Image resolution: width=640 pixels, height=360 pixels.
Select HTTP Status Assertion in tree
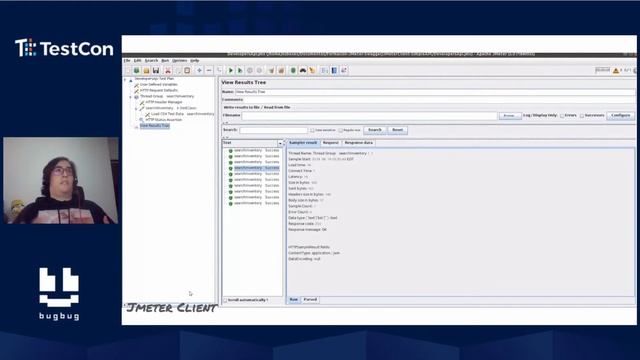tap(164, 120)
